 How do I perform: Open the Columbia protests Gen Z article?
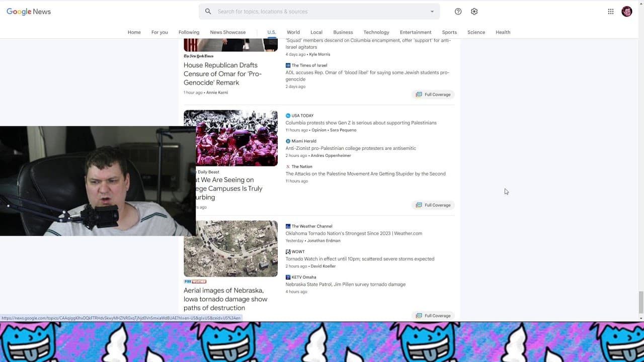tap(361, 123)
